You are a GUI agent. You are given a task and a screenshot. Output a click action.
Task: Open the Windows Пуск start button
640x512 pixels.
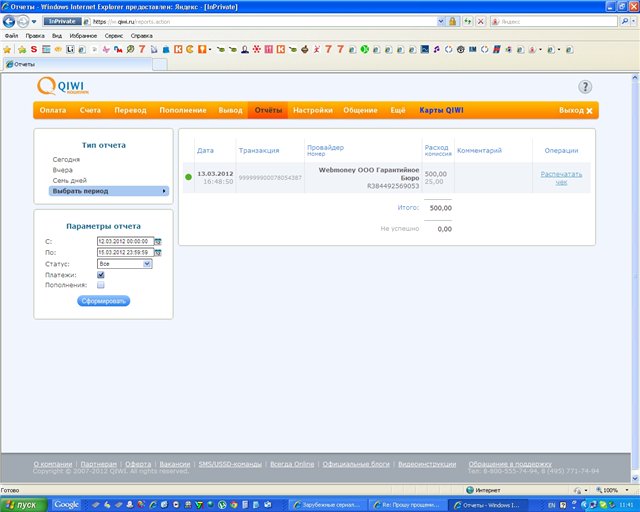click(25, 505)
